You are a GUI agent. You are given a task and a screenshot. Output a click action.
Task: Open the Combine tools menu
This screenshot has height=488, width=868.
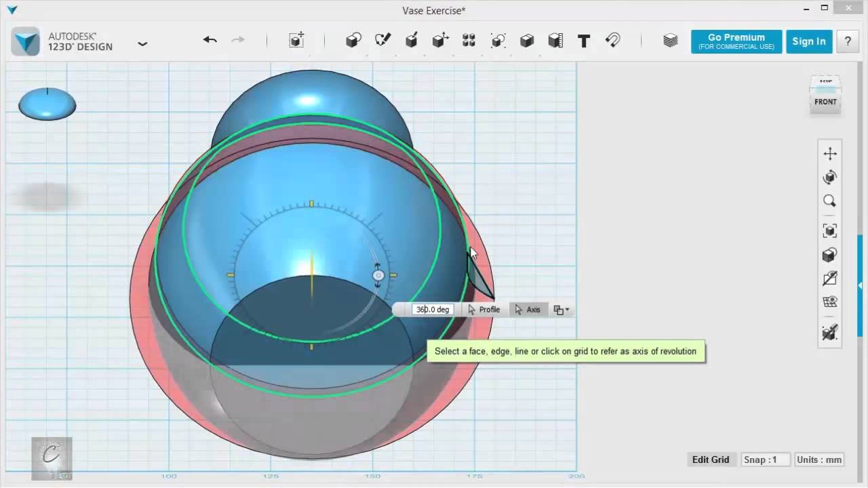(x=526, y=41)
